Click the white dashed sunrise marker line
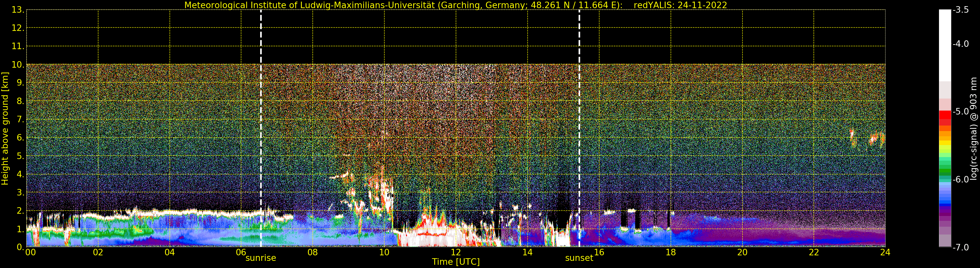 tap(261, 128)
